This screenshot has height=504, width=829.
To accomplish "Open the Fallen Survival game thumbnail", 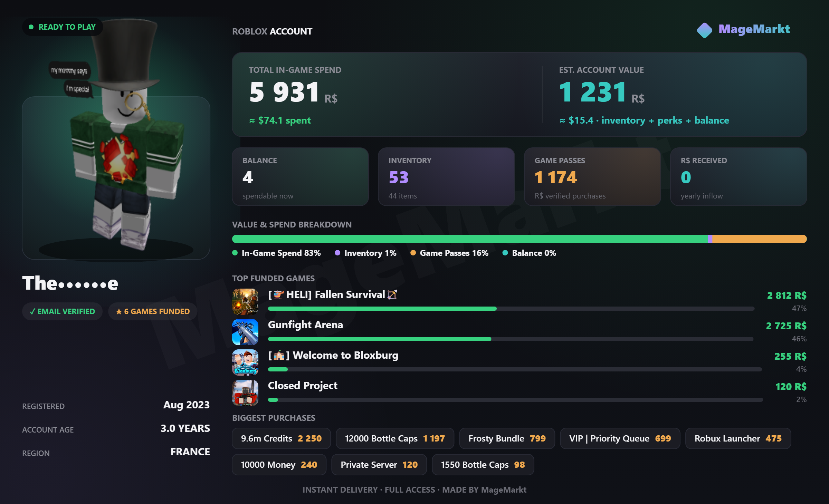I will click(x=245, y=302).
